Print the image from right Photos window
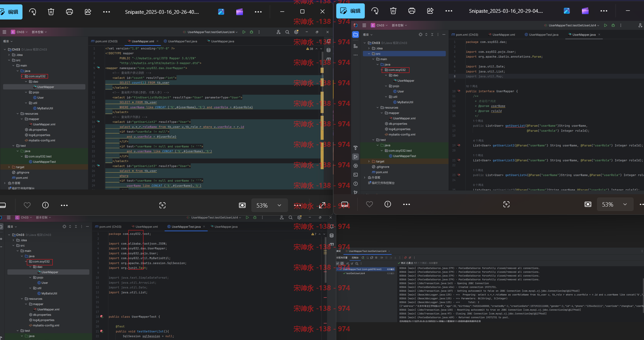The image size is (644, 340). click(412, 11)
